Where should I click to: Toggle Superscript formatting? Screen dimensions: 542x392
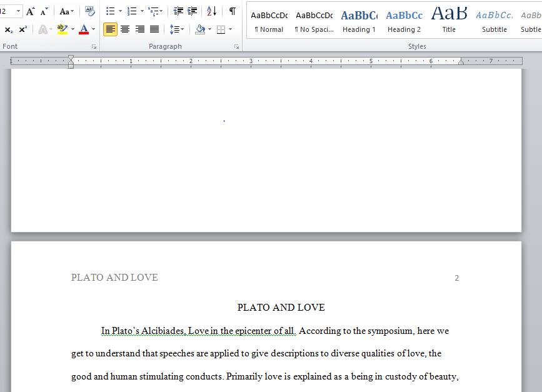point(23,29)
